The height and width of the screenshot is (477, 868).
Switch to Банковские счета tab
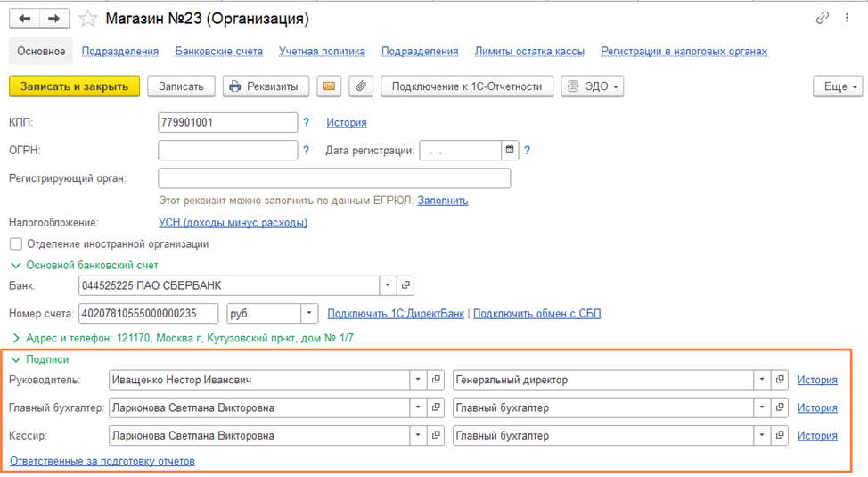click(218, 52)
